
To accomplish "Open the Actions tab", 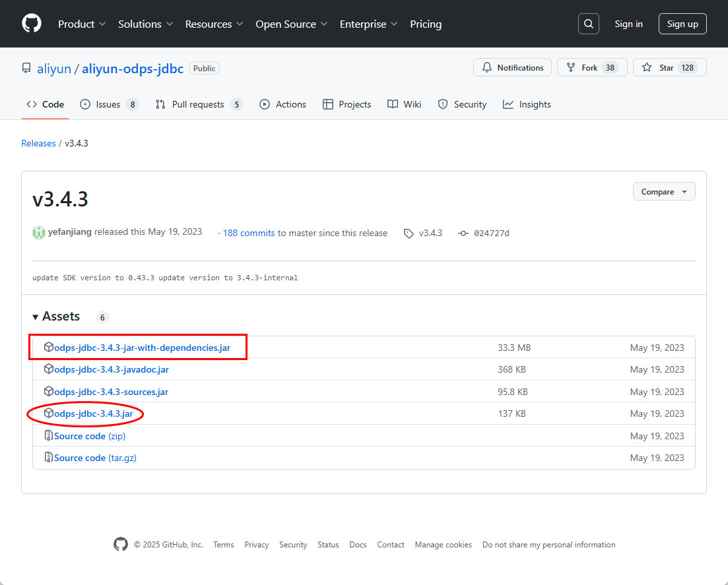I will (x=282, y=104).
